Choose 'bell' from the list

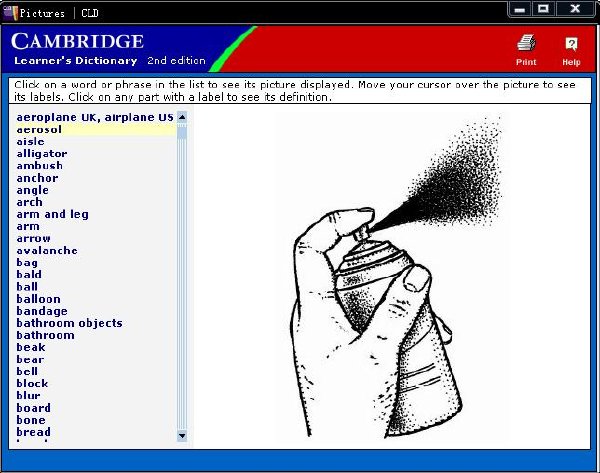point(27,372)
